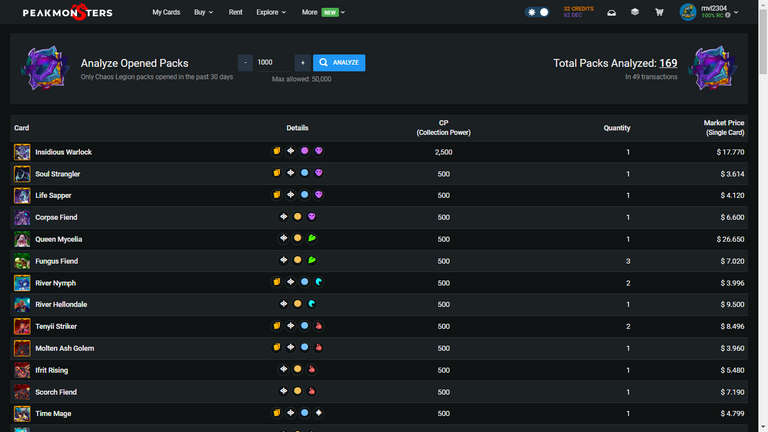Click the Queen Mycelia card thumbnail
This screenshot has height=432, width=768.
pyautogui.click(x=22, y=239)
